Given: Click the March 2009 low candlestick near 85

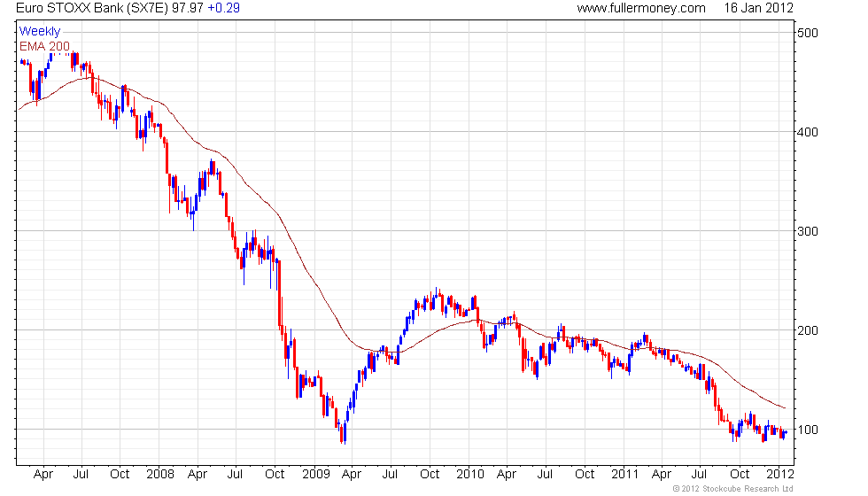Looking at the screenshot, I should (x=345, y=432).
